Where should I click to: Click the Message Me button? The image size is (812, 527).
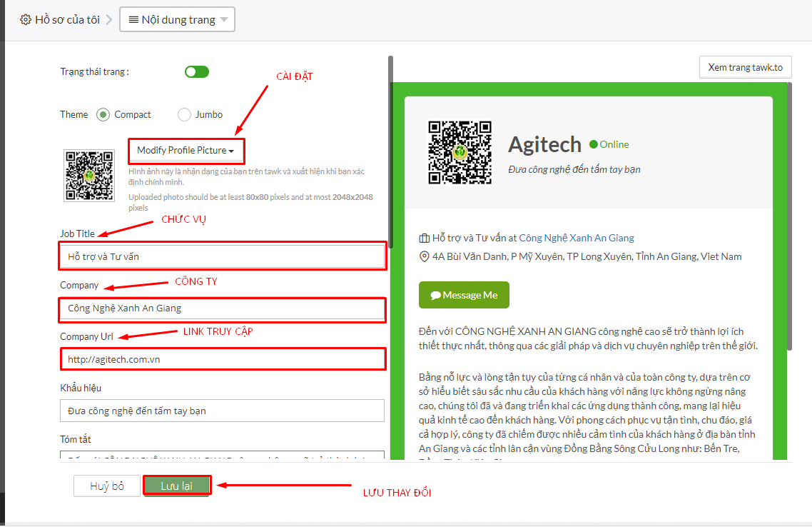tap(464, 295)
